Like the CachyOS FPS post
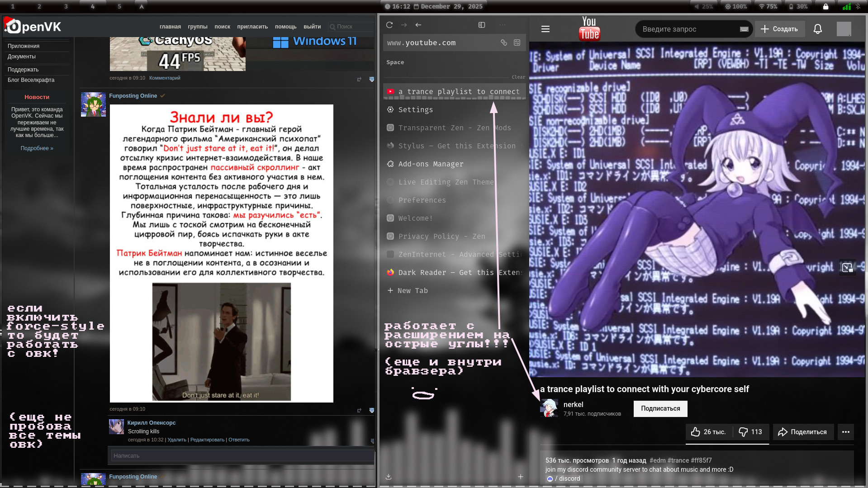Screen dimensions: 868x488 tap(372, 79)
